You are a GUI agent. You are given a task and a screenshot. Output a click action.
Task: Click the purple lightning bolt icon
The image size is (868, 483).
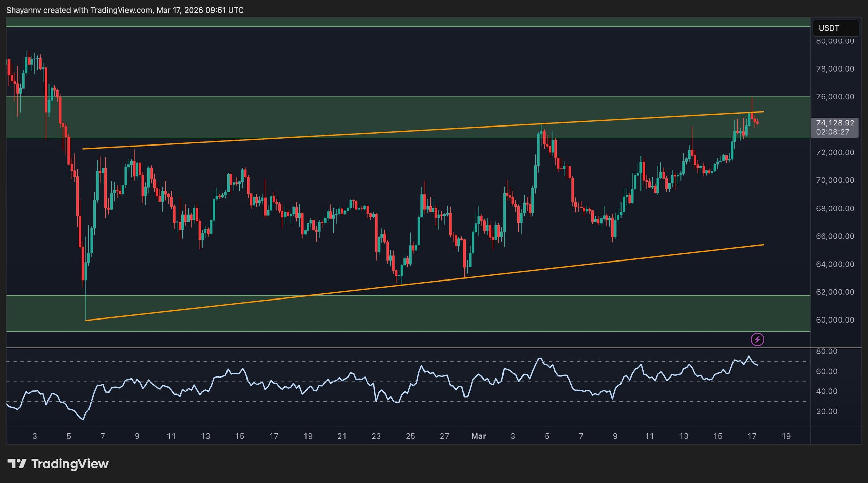point(757,339)
